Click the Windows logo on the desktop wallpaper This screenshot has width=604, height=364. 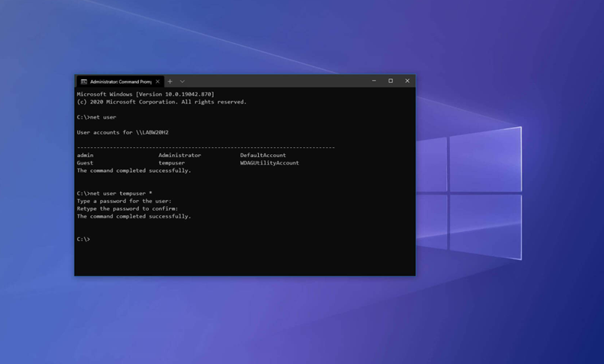[468, 193]
